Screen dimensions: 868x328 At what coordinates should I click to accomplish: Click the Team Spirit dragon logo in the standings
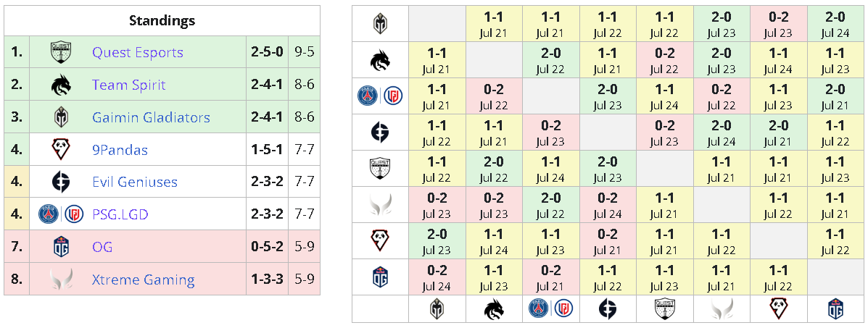tap(61, 85)
